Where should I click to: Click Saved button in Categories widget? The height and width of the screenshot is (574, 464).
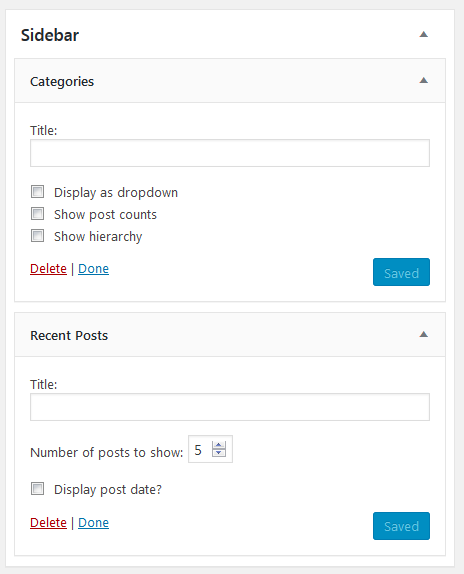tap(401, 272)
